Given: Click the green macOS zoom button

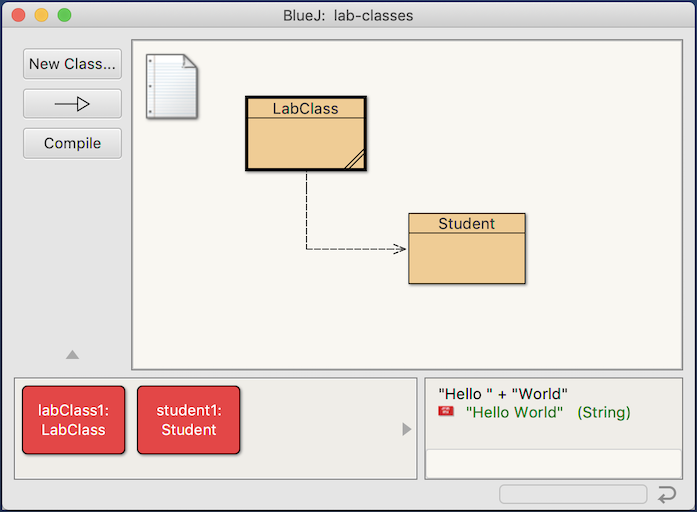Looking at the screenshot, I should coord(64,15).
